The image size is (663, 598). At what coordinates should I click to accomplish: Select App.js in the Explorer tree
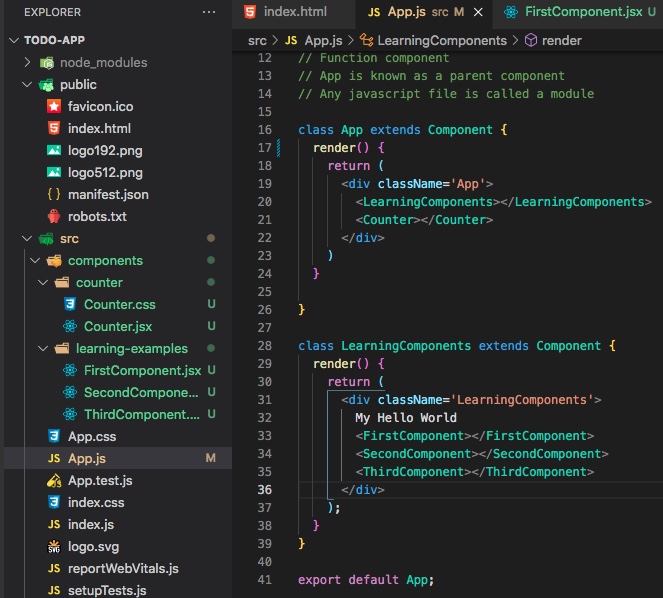pos(118,458)
